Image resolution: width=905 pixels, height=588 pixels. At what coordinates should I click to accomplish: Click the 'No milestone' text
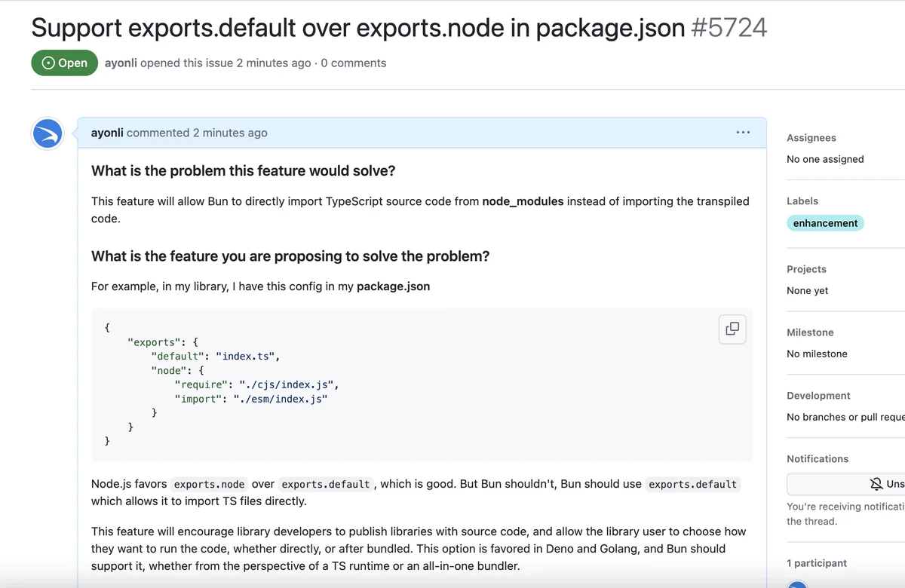(x=817, y=354)
